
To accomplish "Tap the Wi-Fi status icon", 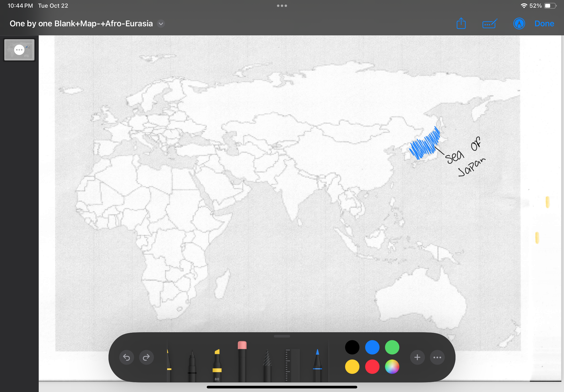I will pyautogui.click(x=524, y=6).
